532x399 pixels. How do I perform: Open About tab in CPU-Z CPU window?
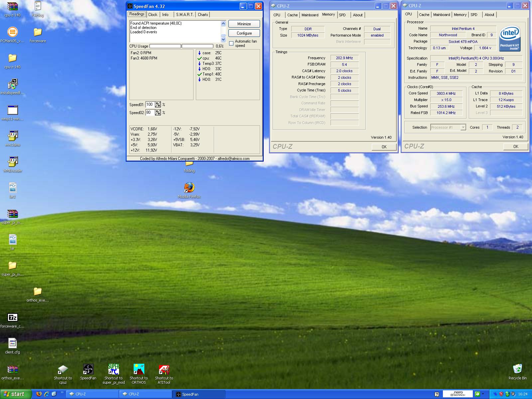[489, 15]
